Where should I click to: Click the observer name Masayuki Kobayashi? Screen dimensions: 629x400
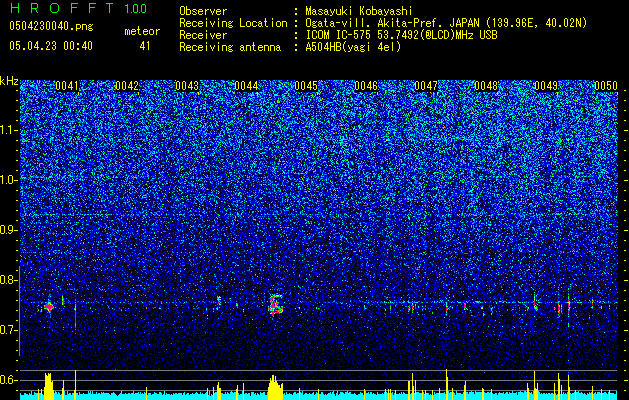pyautogui.click(x=359, y=11)
